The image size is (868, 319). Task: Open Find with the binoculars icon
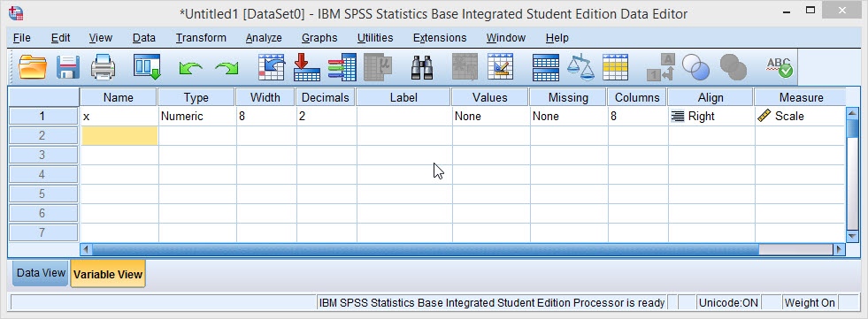tap(422, 67)
